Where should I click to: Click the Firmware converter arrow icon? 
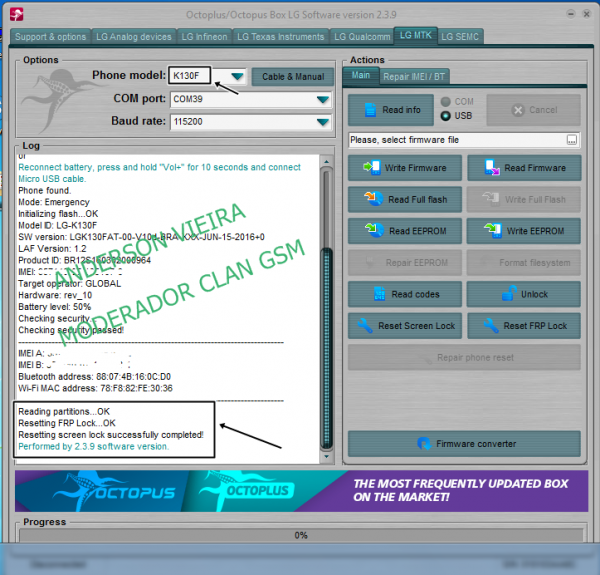point(424,443)
